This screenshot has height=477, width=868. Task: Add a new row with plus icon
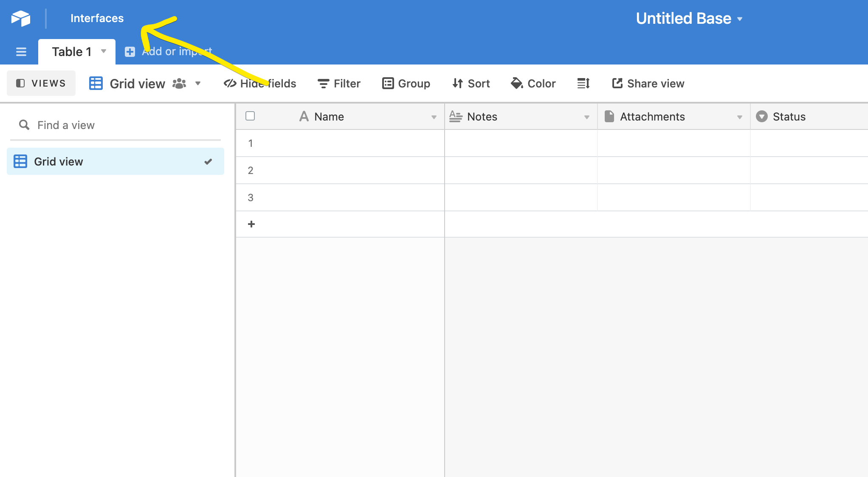pos(251,224)
